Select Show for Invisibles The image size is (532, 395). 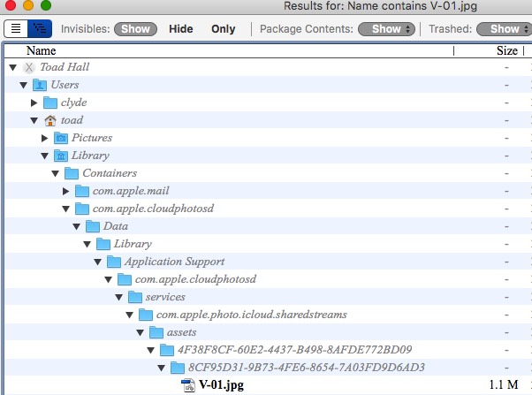coord(135,29)
